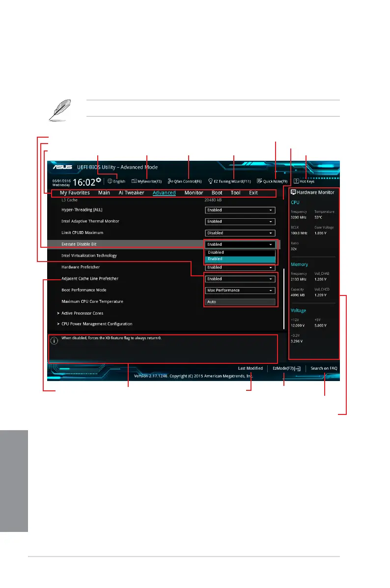Open the Monitor menu tab
The image size is (390, 588).
coord(194,193)
